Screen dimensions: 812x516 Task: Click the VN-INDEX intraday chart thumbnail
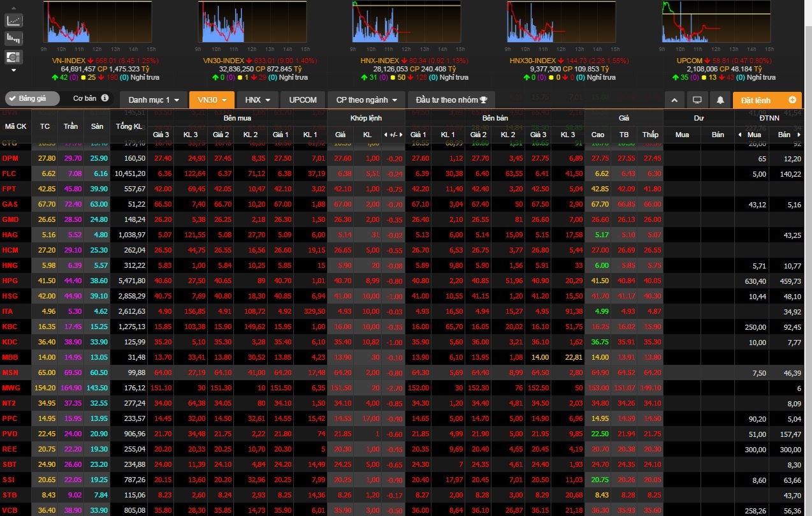click(98, 22)
